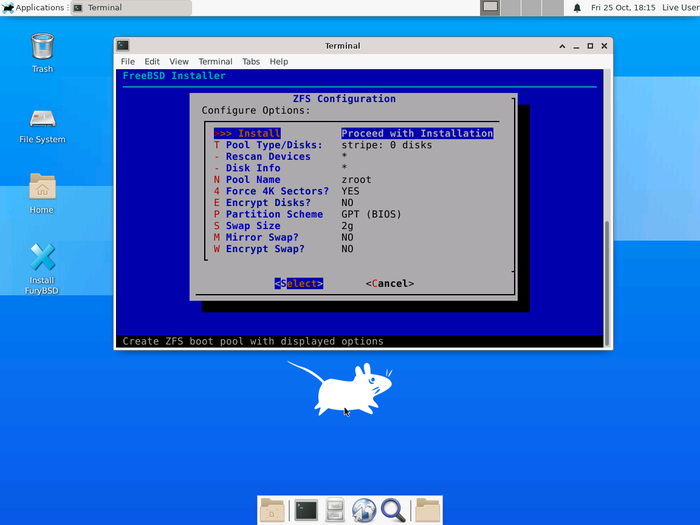This screenshot has width=700, height=525.
Task: Activate the <Select> button
Action: [299, 283]
